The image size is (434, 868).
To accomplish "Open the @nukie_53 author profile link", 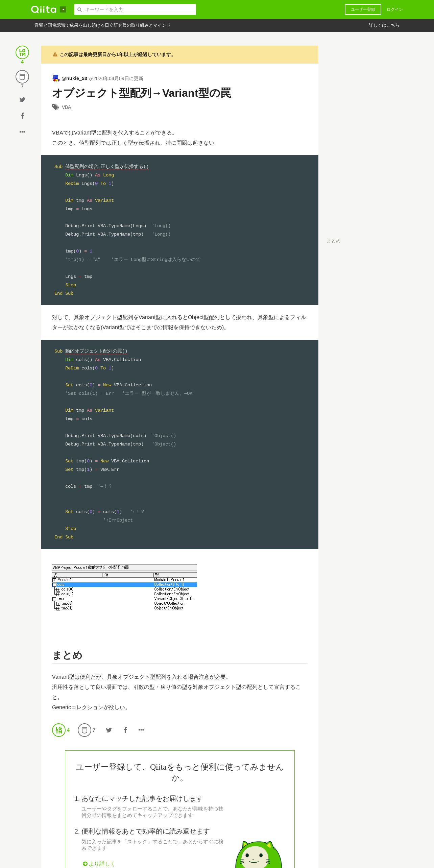I will [x=74, y=78].
